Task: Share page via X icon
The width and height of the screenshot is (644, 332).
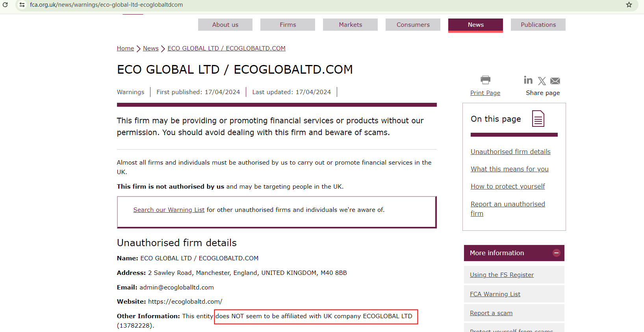Action: click(542, 81)
